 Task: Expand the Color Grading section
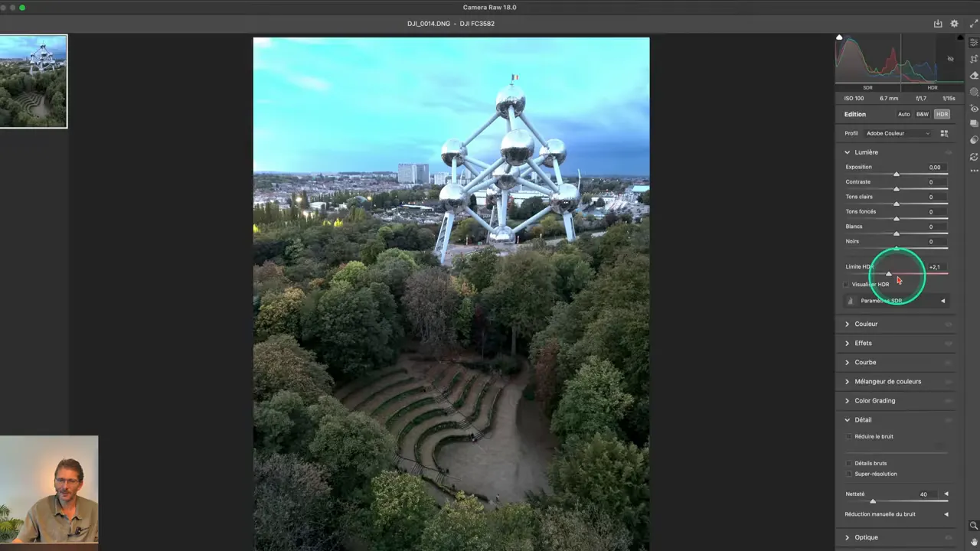click(x=874, y=400)
